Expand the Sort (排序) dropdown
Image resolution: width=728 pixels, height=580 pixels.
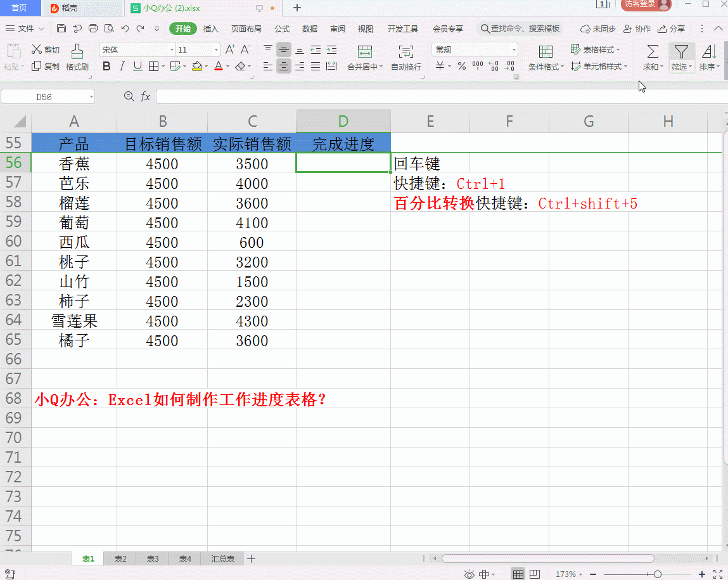pyautogui.click(x=718, y=67)
